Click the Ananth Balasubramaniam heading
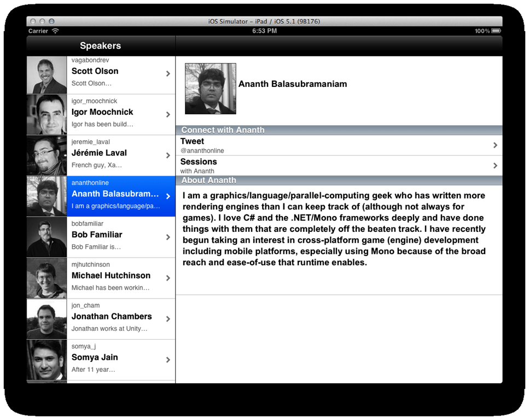 tap(293, 84)
